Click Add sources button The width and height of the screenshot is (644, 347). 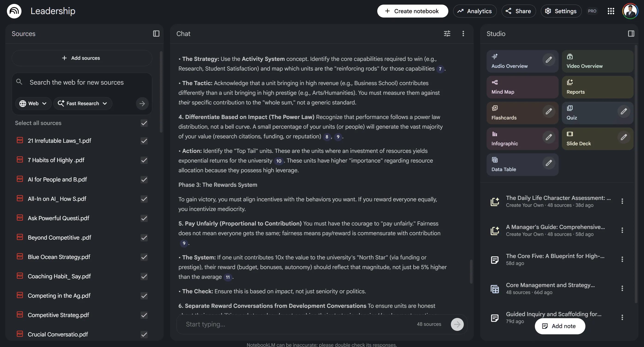coord(82,58)
